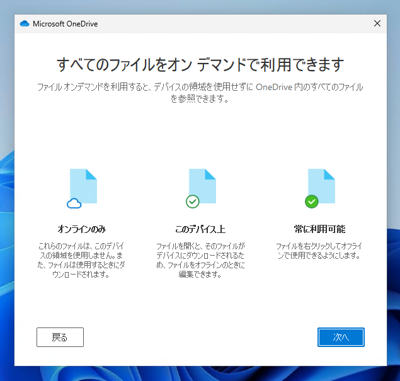Click the 戻る (Back) button

[60, 337]
